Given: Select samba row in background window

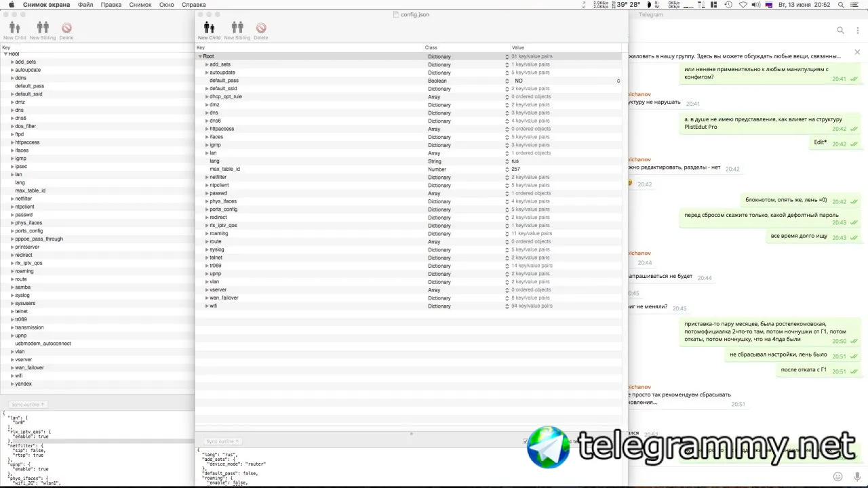Looking at the screenshot, I should pyautogui.click(x=97, y=287).
